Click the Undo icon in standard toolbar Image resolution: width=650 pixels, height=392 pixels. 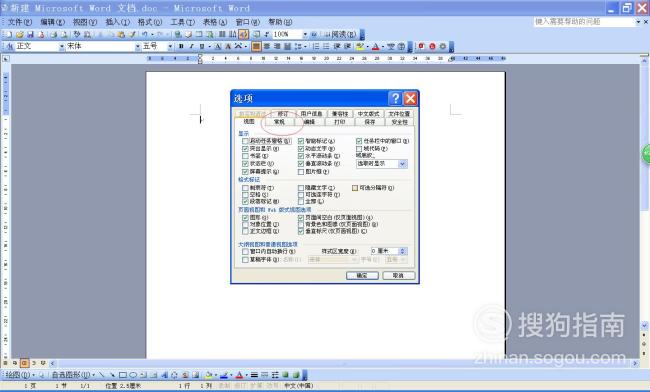[x=144, y=34]
